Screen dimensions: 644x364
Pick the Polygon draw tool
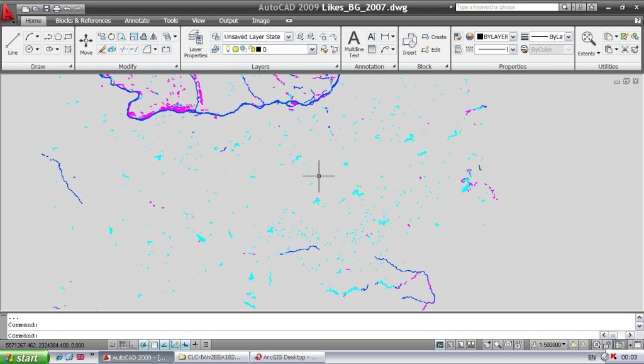[x=58, y=37]
